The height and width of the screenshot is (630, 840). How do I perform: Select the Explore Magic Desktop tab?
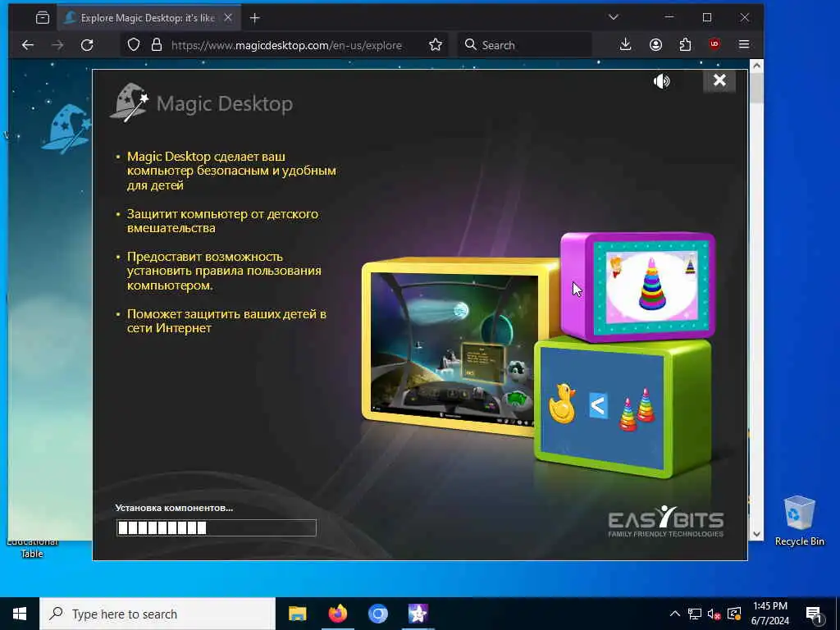148,18
